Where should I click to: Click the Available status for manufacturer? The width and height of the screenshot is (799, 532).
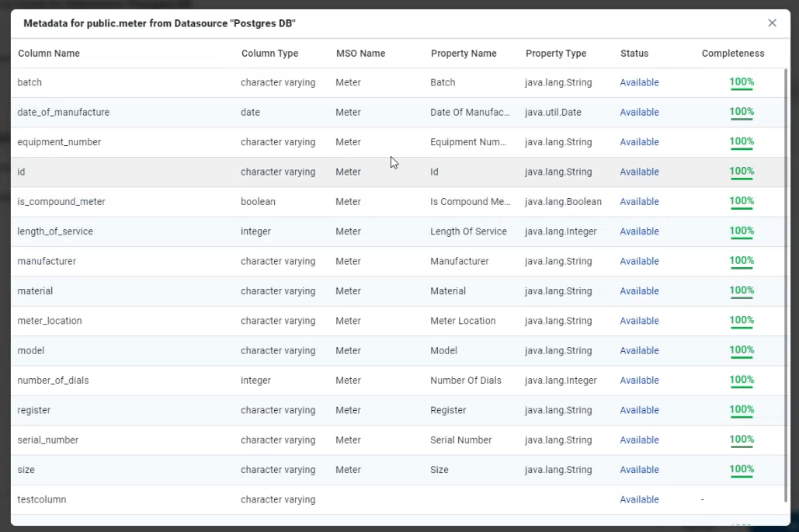(x=639, y=261)
